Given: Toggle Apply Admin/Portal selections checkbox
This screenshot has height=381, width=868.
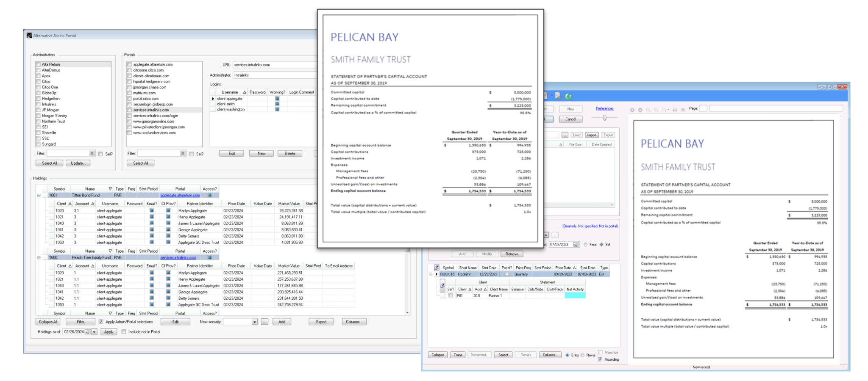Looking at the screenshot, I should [x=101, y=322].
